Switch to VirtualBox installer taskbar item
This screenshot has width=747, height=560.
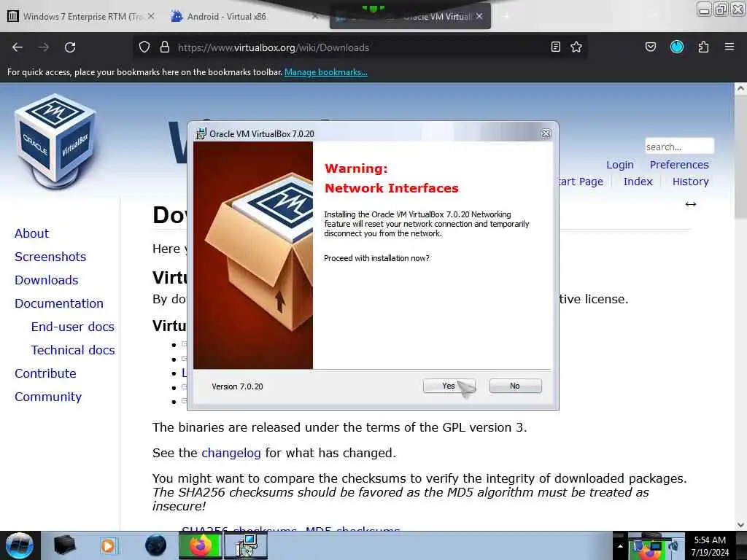click(246, 545)
